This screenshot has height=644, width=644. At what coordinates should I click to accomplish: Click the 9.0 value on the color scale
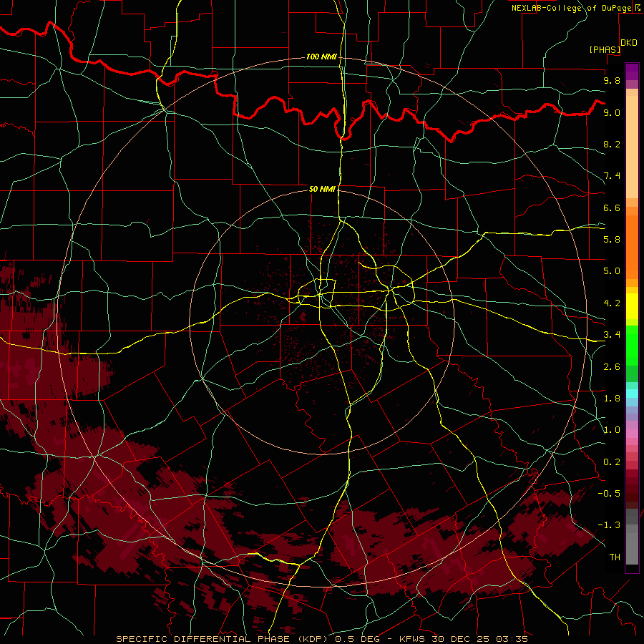click(x=612, y=112)
